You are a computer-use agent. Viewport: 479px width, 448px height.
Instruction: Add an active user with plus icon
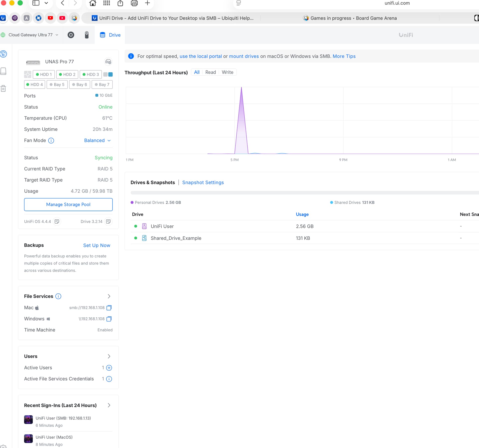109,368
